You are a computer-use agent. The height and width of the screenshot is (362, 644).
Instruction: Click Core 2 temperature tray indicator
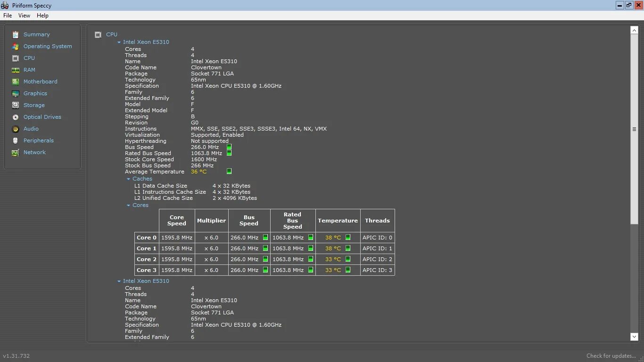348,259
